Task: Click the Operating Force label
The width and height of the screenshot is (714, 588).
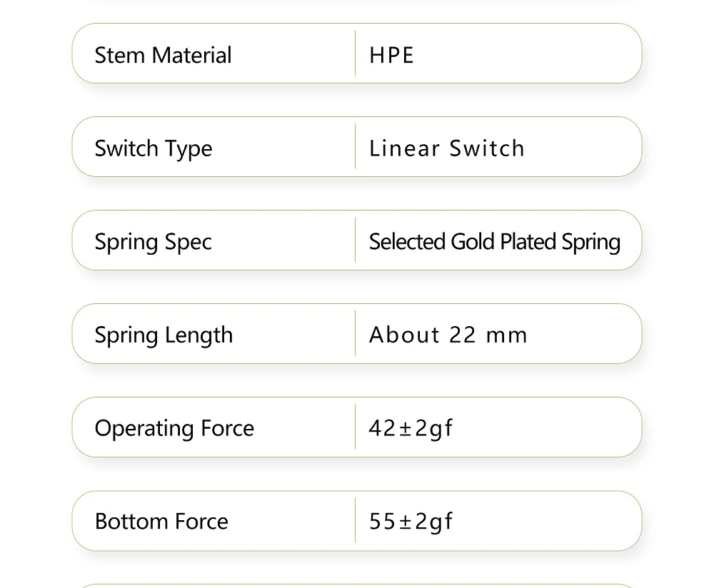Action: pos(174,428)
